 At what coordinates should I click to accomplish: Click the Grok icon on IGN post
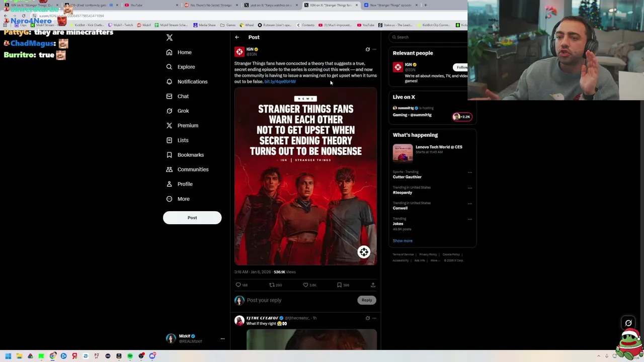[x=367, y=49]
